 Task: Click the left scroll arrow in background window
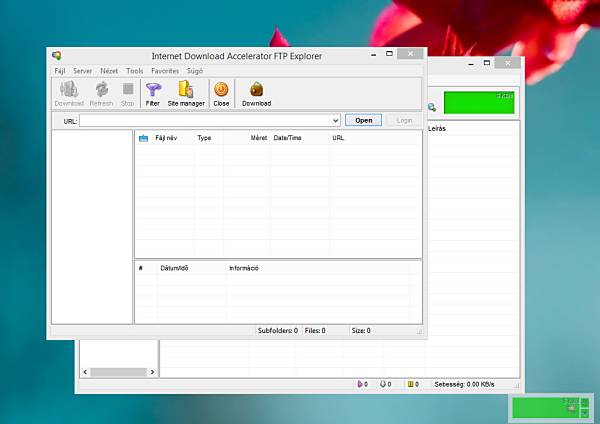click(85, 372)
